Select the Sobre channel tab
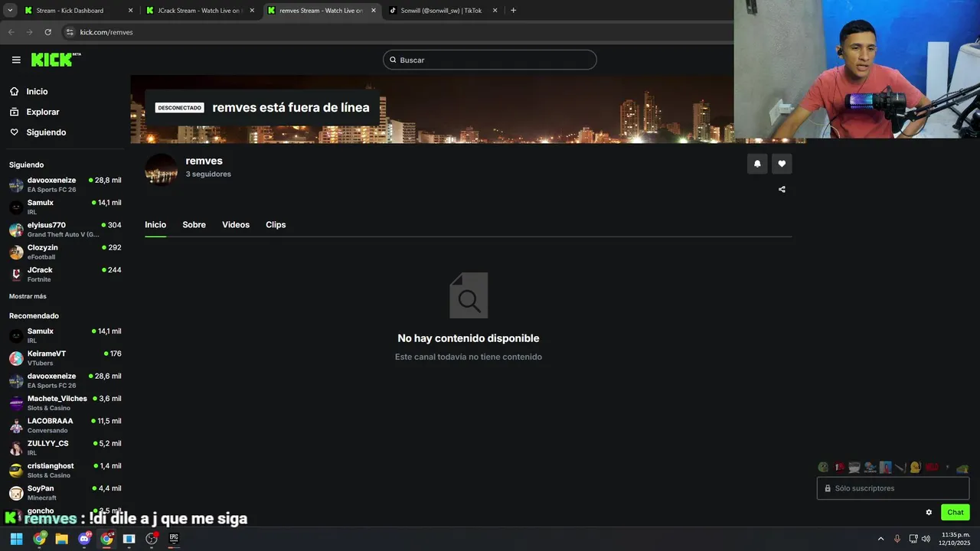 (x=194, y=225)
